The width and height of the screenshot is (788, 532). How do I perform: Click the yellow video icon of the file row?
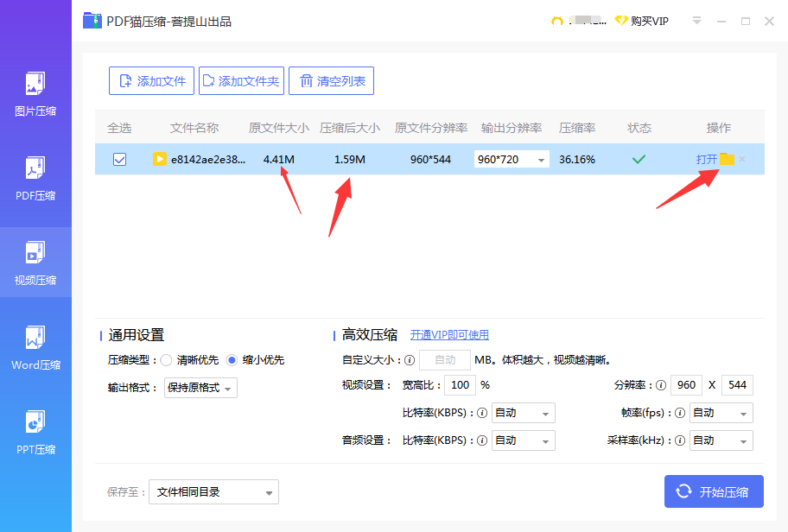[x=159, y=159]
